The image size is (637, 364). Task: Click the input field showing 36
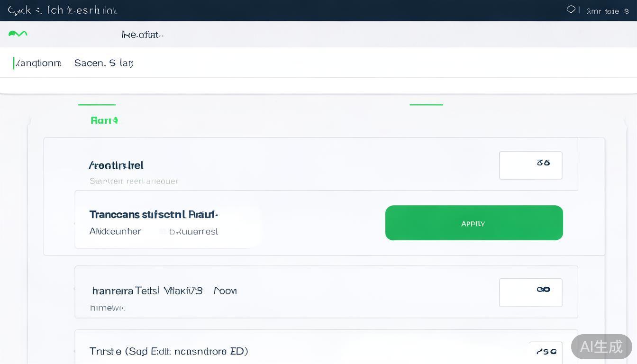point(530,165)
